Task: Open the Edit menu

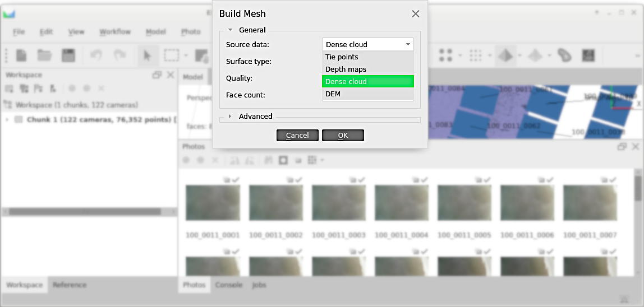Action: click(47, 31)
